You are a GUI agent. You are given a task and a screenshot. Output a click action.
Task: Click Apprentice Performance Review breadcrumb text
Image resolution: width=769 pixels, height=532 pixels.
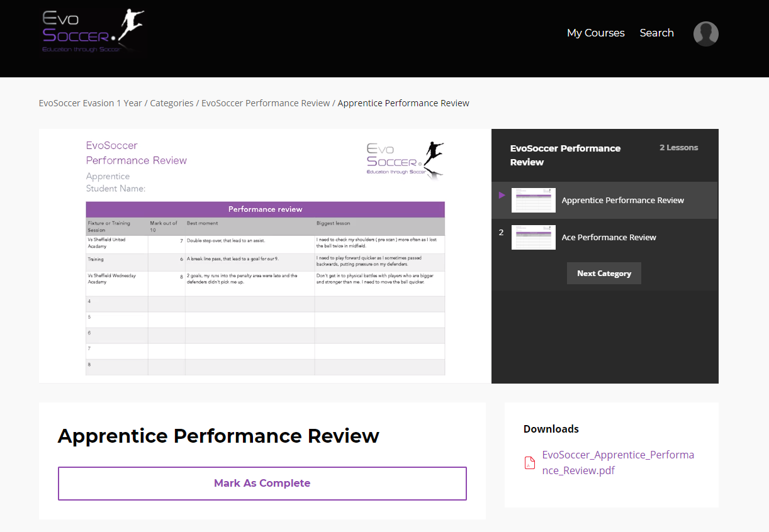tap(403, 103)
